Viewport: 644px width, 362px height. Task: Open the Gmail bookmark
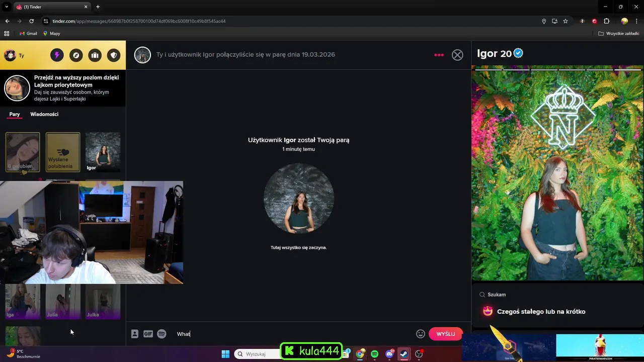click(28, 34)
